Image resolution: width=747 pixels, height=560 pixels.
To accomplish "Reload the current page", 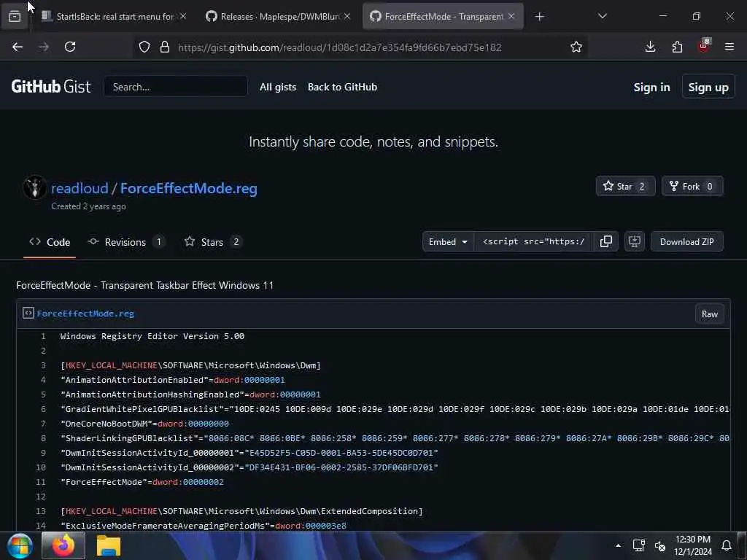I will (70, 47).
